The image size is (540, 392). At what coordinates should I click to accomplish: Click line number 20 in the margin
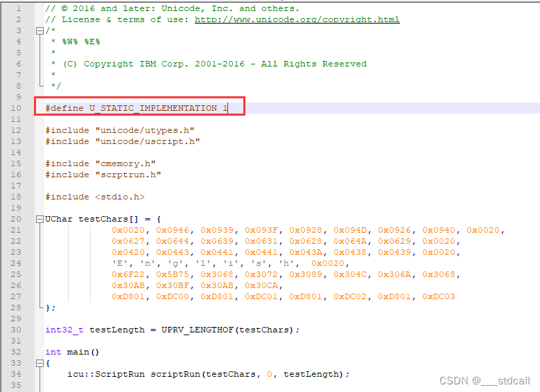tap(16, 219)
